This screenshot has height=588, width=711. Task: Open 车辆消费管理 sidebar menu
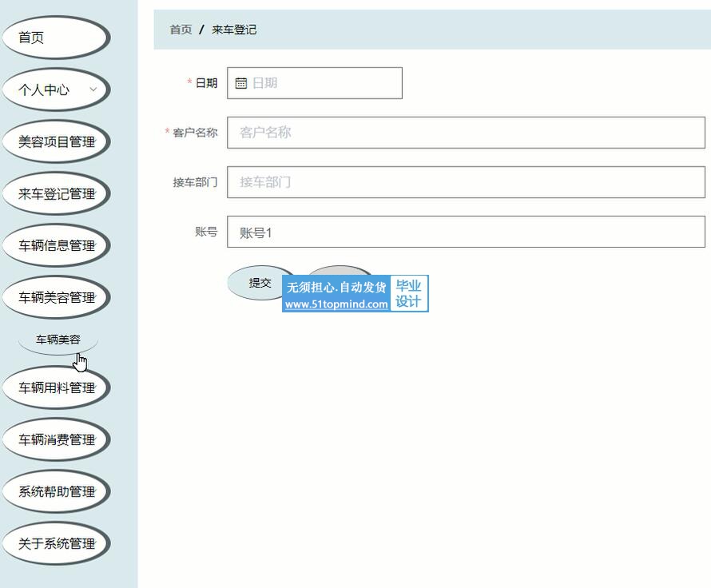[x=56, y=439]
